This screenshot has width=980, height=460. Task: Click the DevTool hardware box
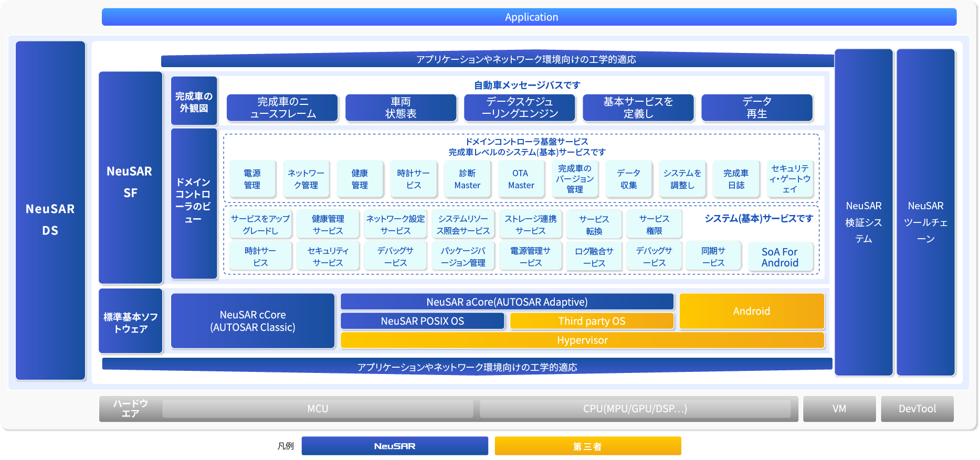pyautogui.click(x=916, y=409)
